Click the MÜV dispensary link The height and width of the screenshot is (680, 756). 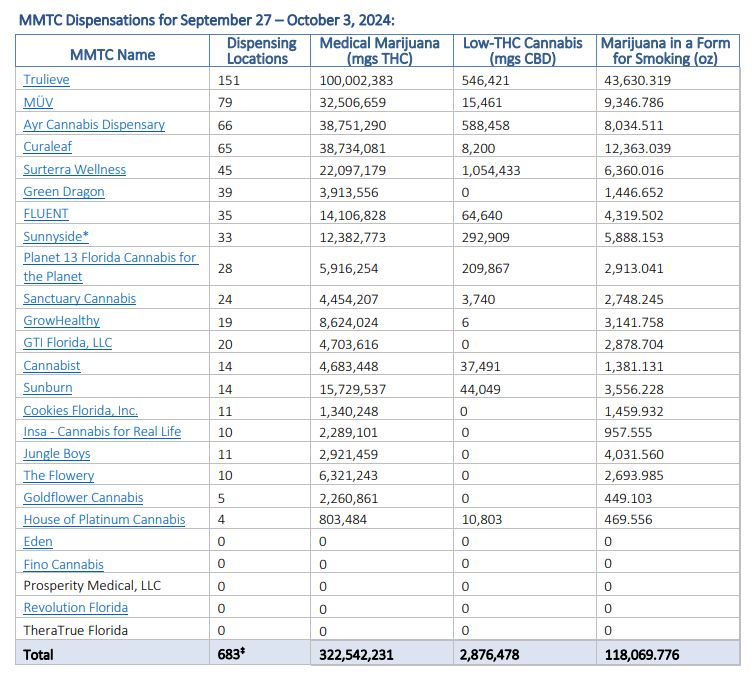click(40, 102)
